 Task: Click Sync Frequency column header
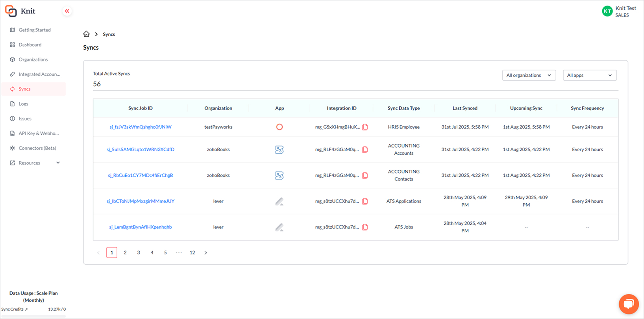point(587,108)
